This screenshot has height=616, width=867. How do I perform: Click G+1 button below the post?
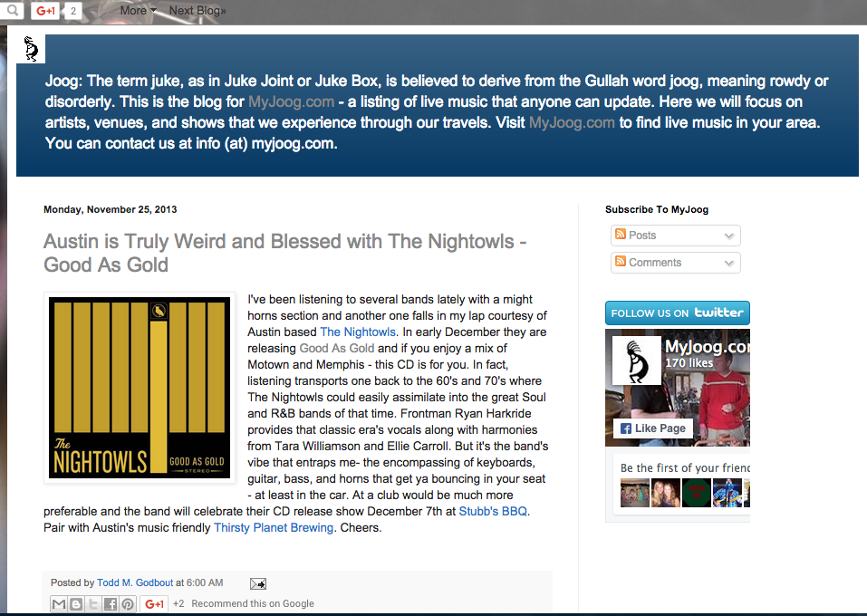tap(154, 604)
